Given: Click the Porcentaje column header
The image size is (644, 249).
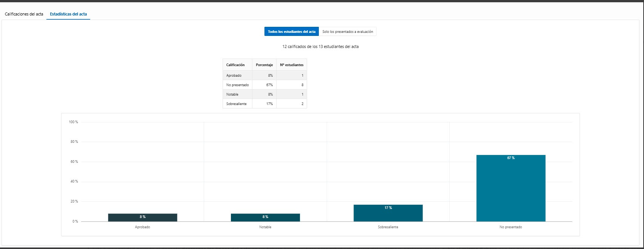Looking at the screenshot, I should (x=264, y=65).
